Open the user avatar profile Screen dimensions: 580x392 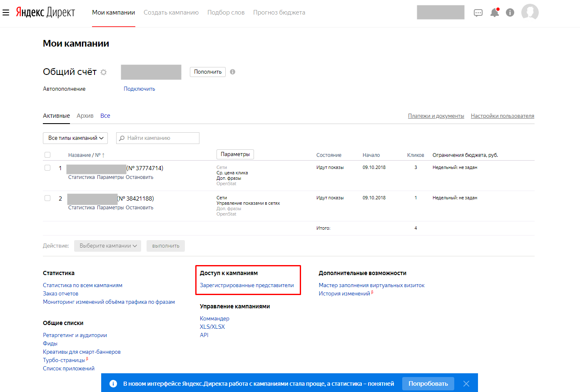pos(530,12)
